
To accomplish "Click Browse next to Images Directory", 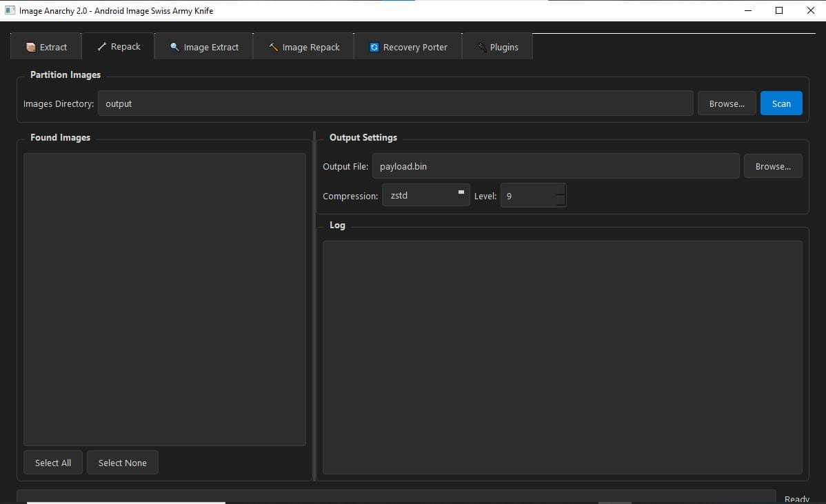I will pos(727,103).
